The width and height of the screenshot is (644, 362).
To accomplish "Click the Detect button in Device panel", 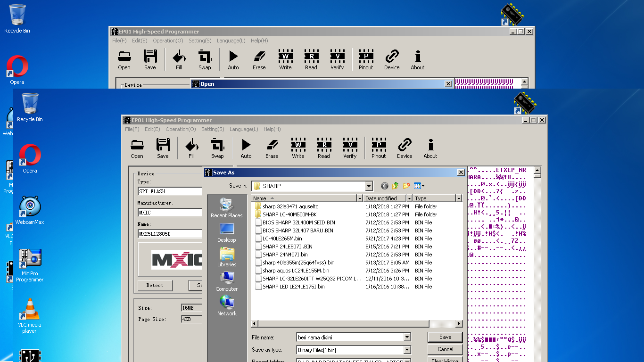I will pyautogui.click(x=155, y=285).
